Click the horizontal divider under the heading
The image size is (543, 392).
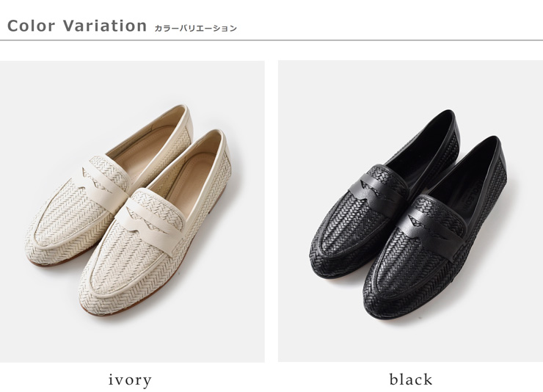click(271, 40)
